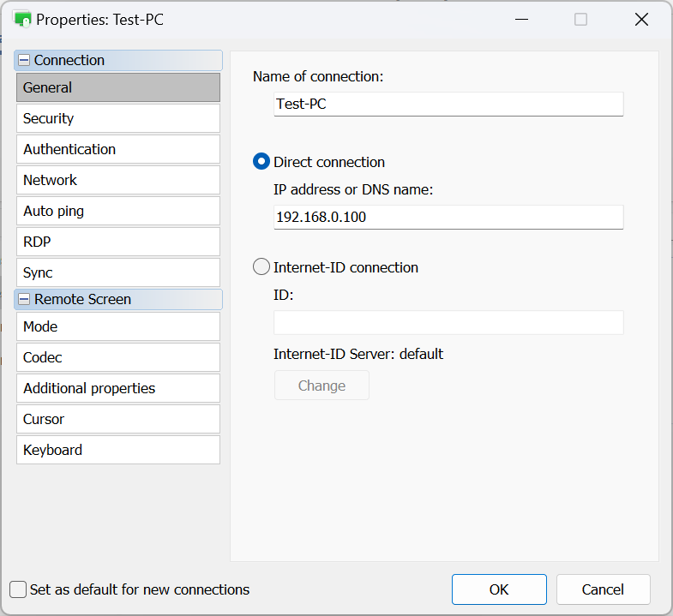Switch to the Authentication page
This screenshot has width=673, height=616.
point(117,149)
